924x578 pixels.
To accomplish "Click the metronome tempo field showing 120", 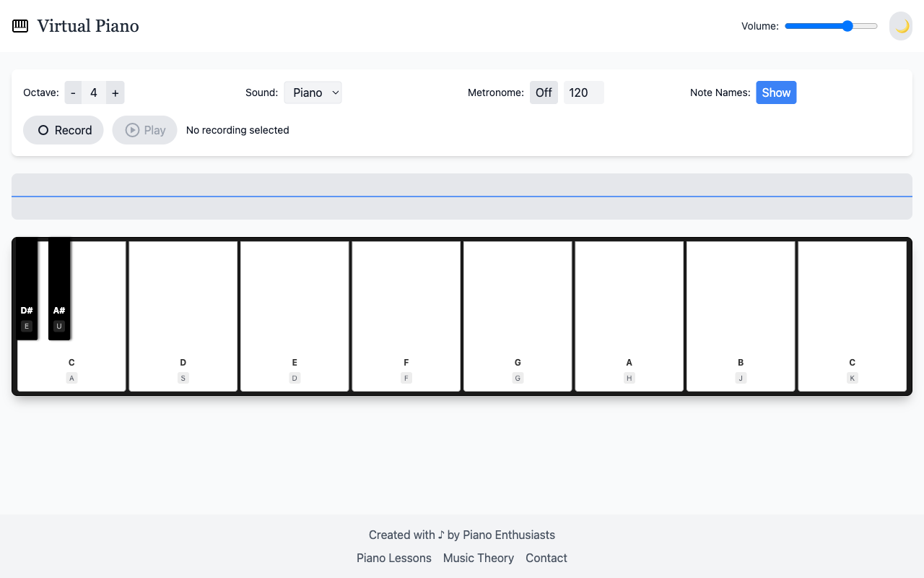I will [x=583, y=92].
